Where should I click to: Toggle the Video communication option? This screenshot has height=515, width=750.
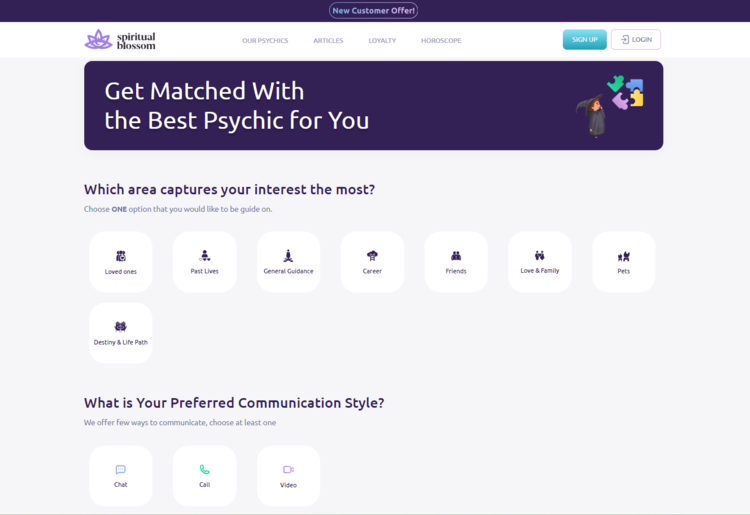(x=288, y=470)
